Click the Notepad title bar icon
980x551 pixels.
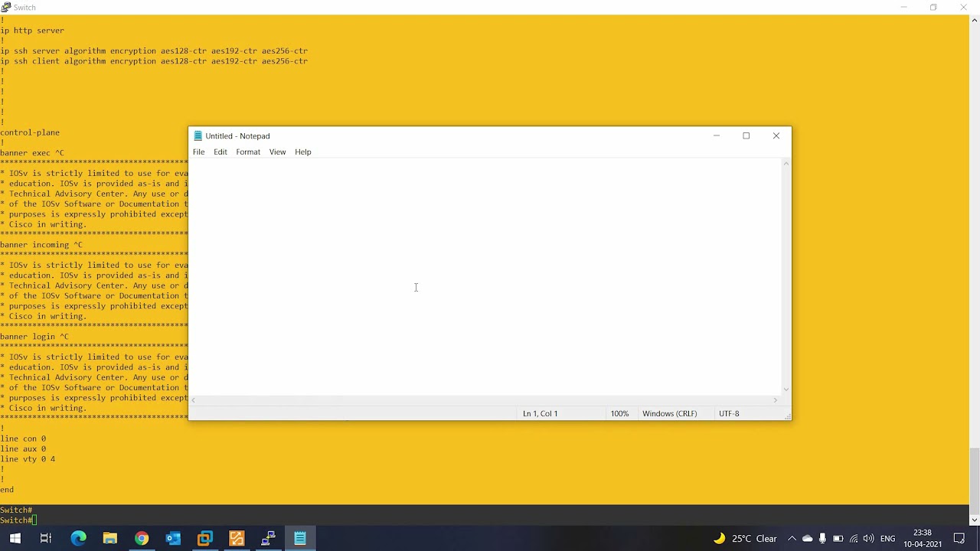[198, 136]
